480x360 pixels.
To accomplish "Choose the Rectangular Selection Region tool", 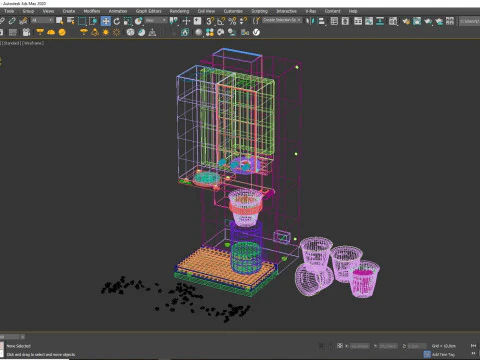I will (82, 21).
